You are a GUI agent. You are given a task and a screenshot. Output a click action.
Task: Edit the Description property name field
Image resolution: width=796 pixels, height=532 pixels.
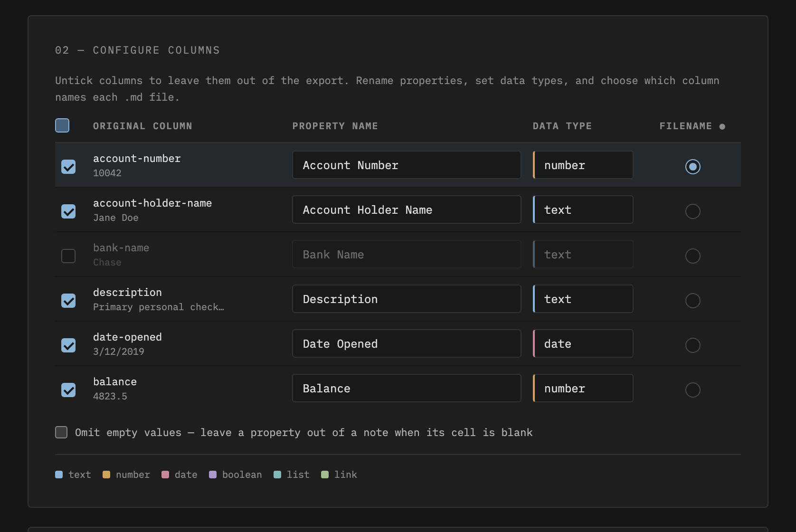407,299
